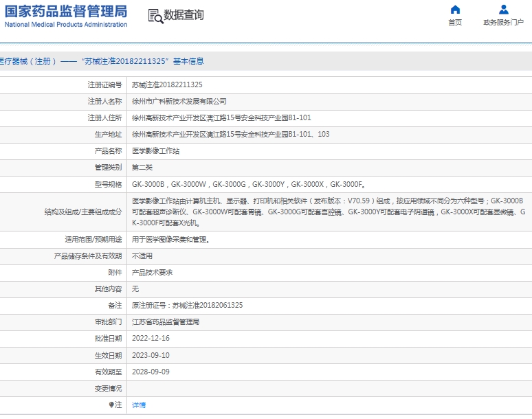Image resolution: width=532 pixels, height=419 pixels.
Task: Click the 注册人住所 address value ending B1-101
Action: pos(221,117)
